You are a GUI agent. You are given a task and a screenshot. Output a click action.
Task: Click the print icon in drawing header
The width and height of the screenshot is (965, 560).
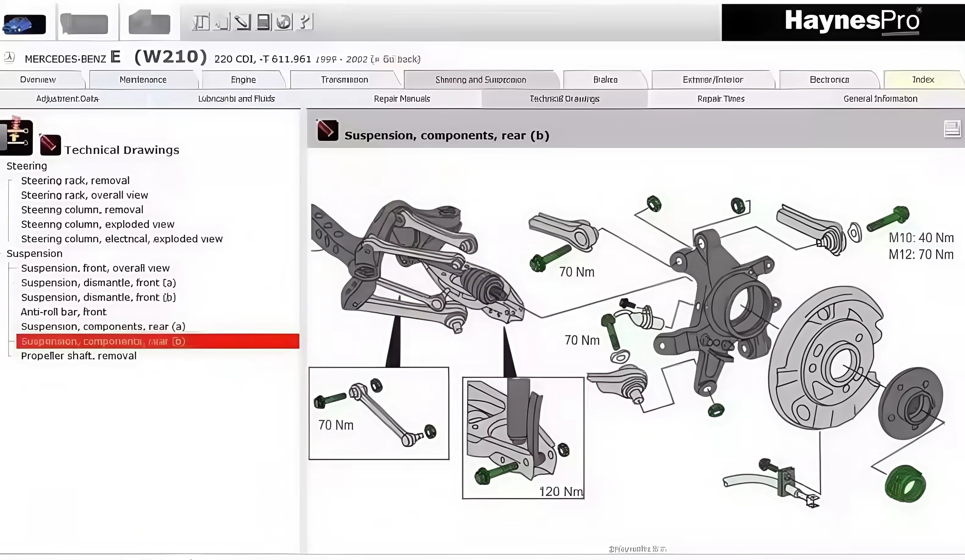(952, 129)
